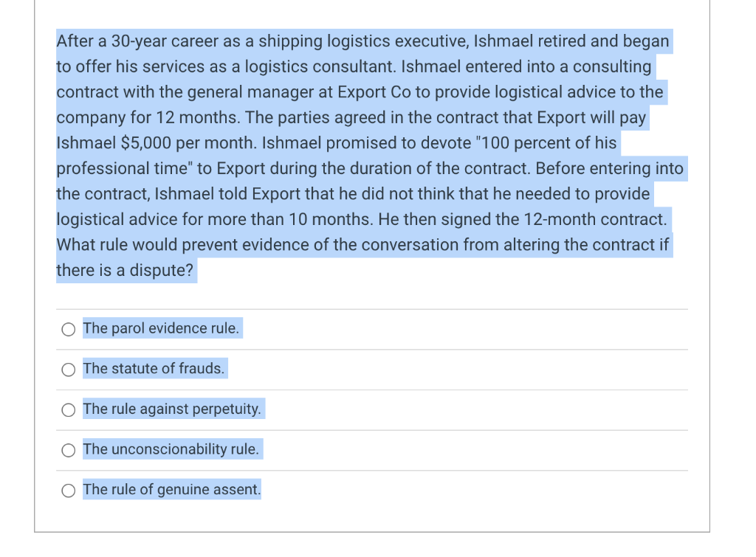Choose the answer 'The statute of frauds.'

point(154,368)
